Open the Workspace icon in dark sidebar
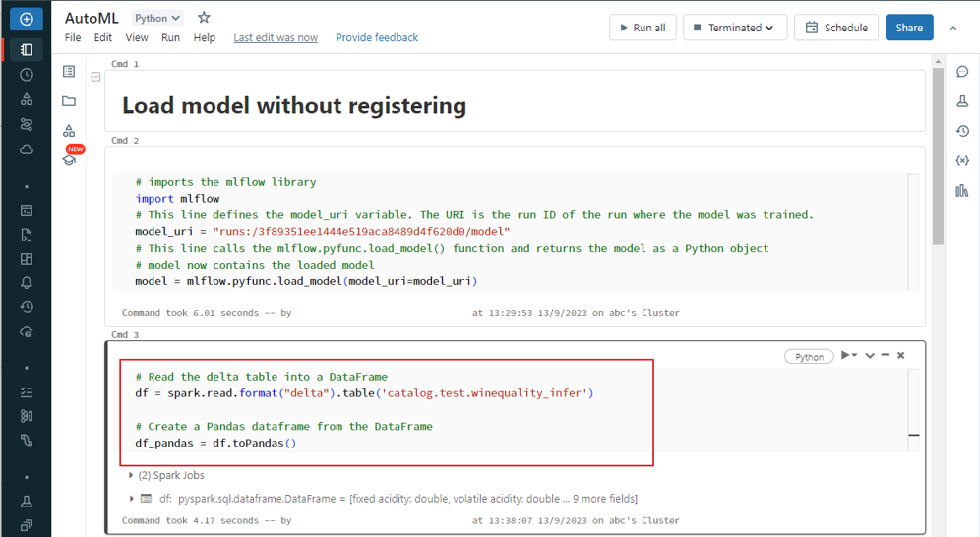Image resolution: width=980 pixels, height=537 pixels. [27, 49]
